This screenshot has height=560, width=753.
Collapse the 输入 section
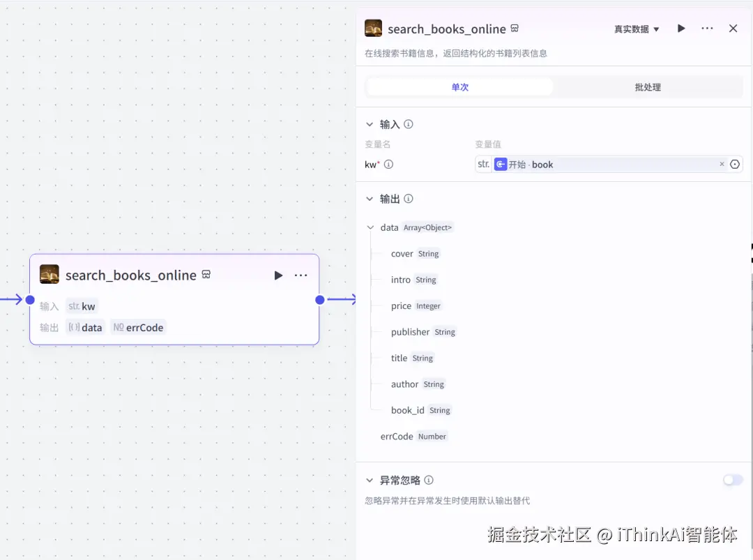370,123
